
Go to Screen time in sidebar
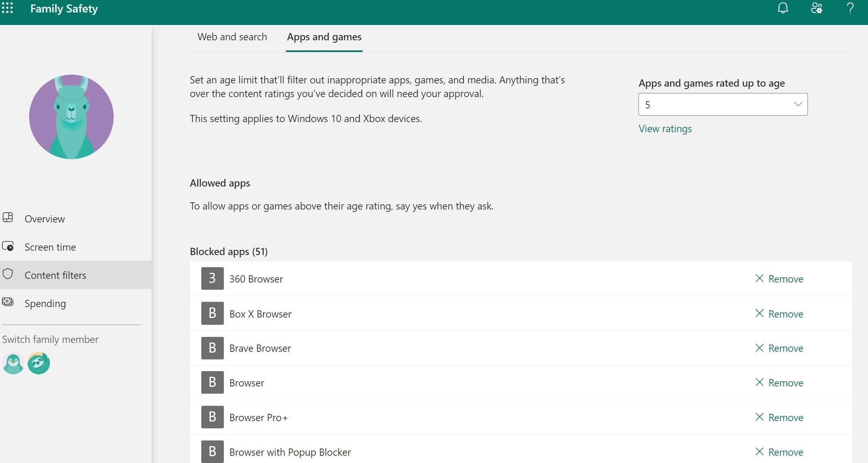(x=76, y=247)
